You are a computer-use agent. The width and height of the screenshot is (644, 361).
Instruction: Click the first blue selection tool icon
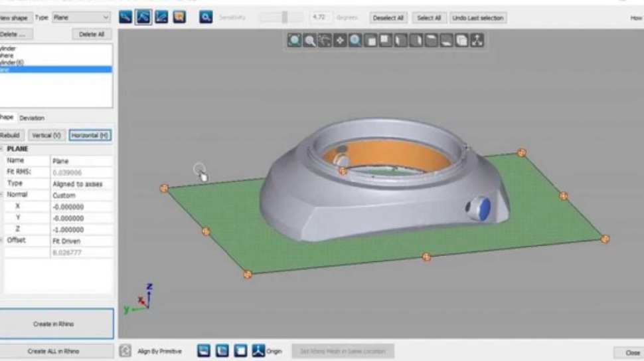pos(125,18)
